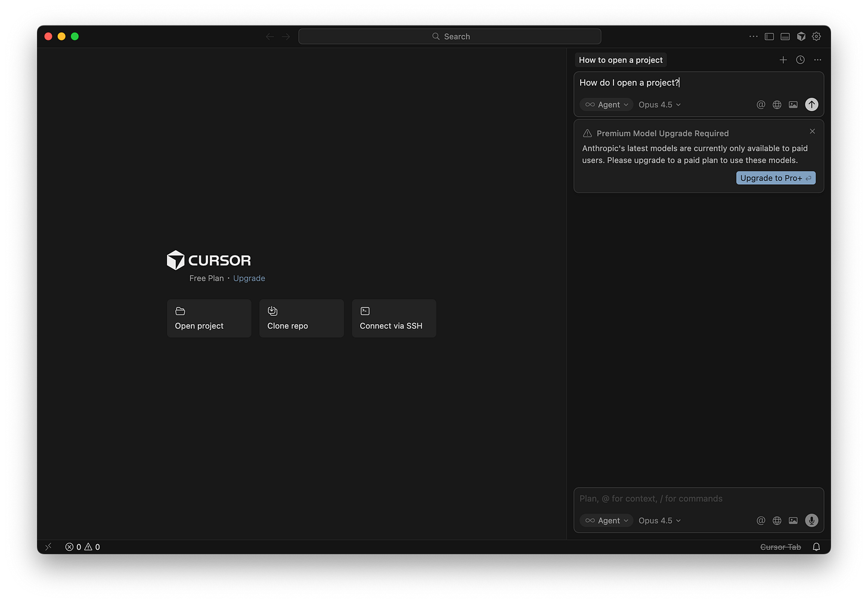The height and width of the screenshot is (603, 868).
Task: Click warning icon in upgrade notice
Action: point(587,133)
